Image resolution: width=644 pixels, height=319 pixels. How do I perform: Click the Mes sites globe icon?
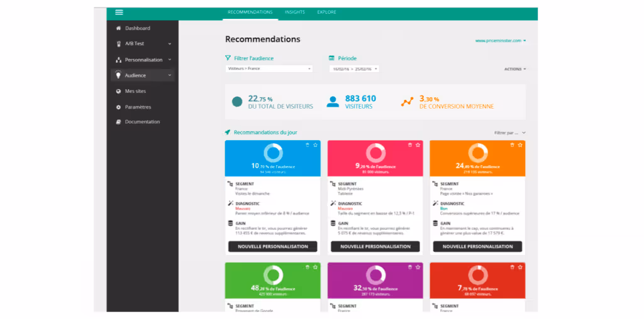click(x=119, y=92)
